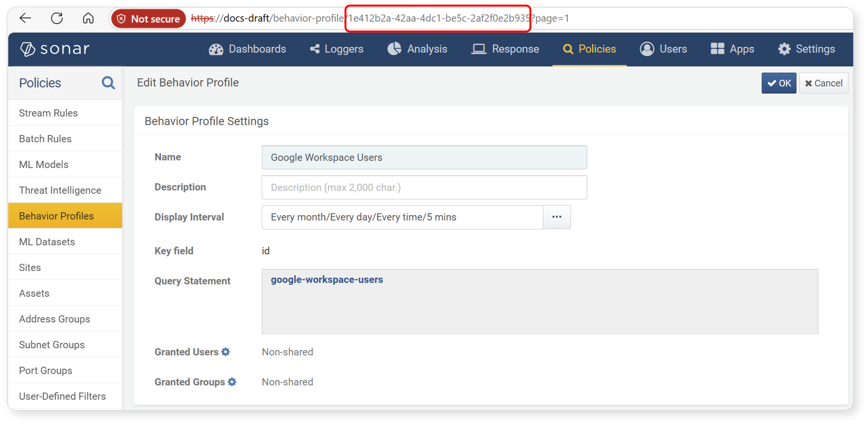This screenshot has width=868, height=425.
Task: Open Subnet Groups in the sidebar
Action: pyautogui.click(x=65, y=345)
